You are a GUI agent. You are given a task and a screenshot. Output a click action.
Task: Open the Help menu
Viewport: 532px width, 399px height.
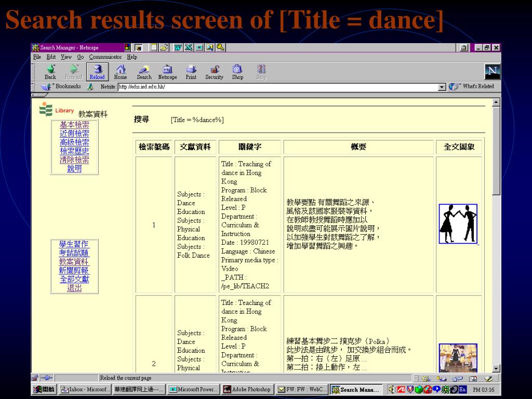click(132, 57)
